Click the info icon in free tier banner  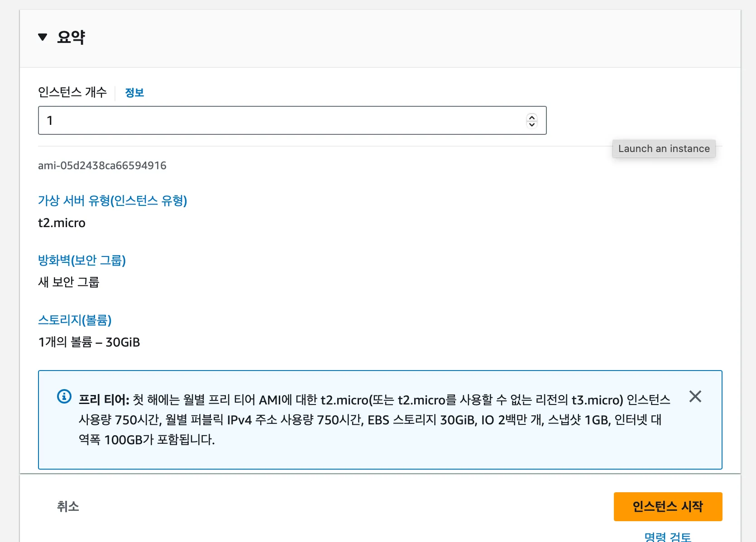click(64, 397)
